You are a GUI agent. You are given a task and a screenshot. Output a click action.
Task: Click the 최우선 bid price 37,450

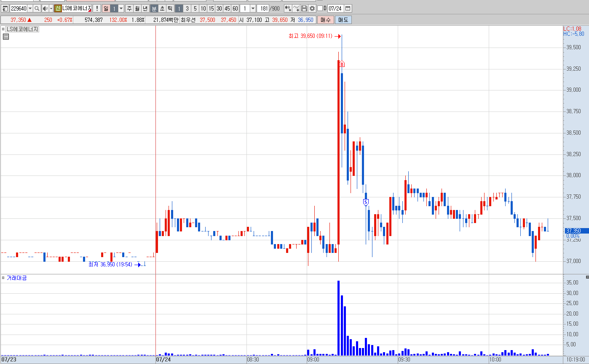coord(228,20)
